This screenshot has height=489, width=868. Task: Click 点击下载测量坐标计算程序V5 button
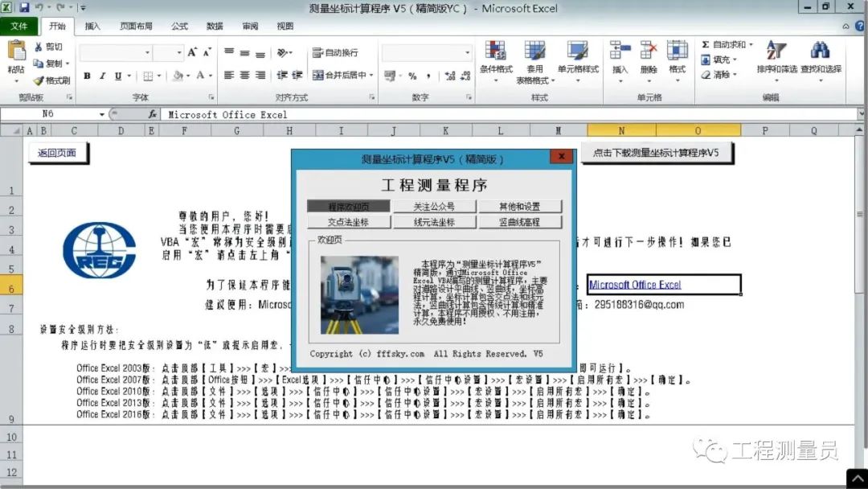[657, 153]
